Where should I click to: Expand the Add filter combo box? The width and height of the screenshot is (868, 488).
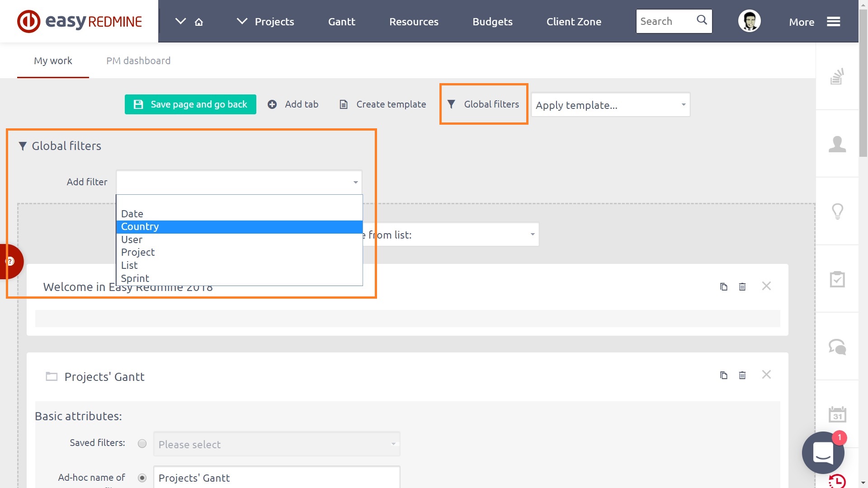coord(239,182)
